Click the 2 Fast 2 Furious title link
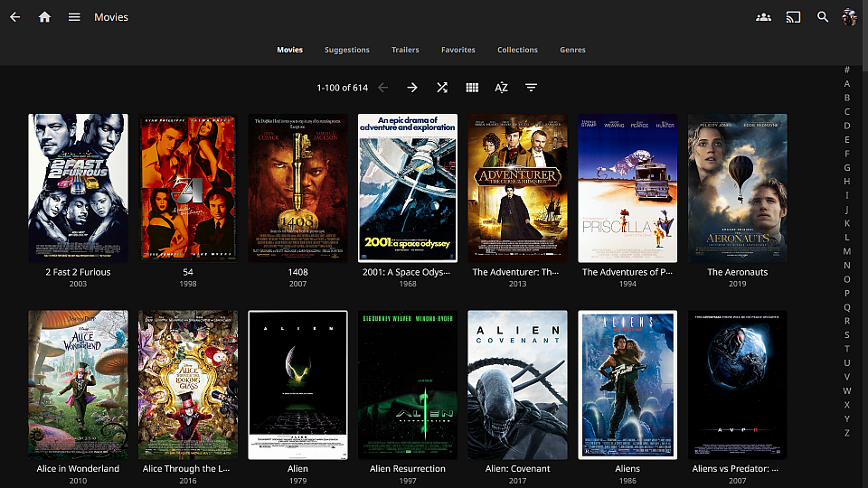868x488 pixels. click(78, 272)
